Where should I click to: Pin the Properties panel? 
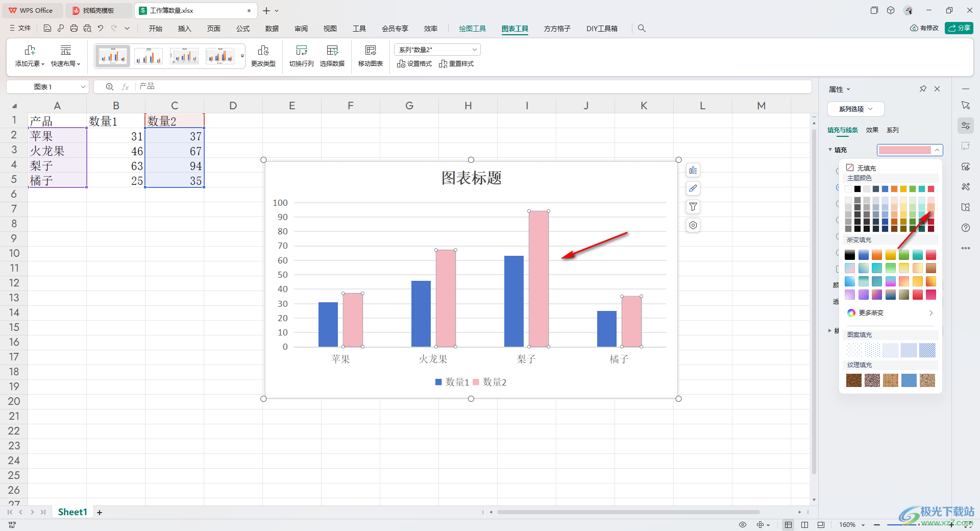pos(923,89)
